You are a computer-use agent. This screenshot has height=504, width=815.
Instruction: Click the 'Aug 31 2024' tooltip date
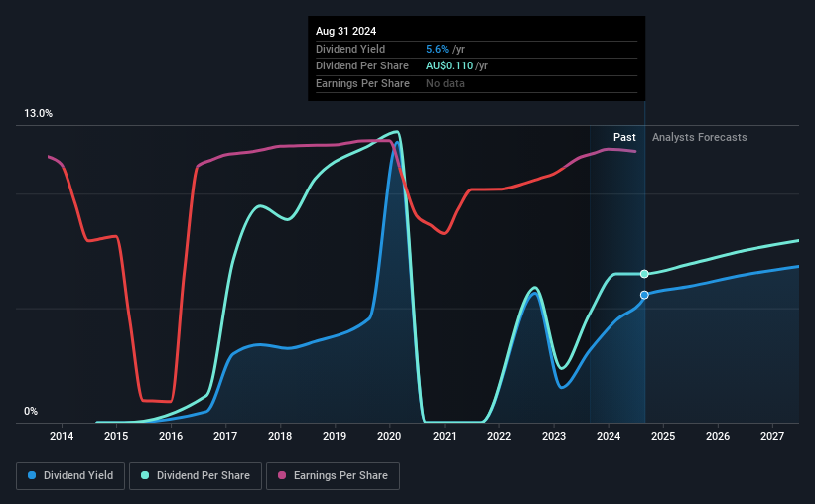[x=345, y=31]
